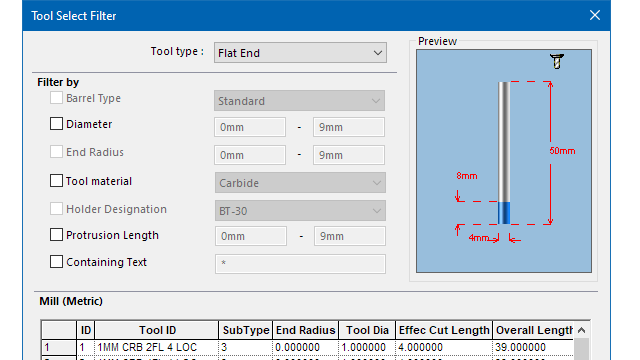Enable the Diameter filter checkbox
The image size is (640, 360).
(x=56, y=124)
